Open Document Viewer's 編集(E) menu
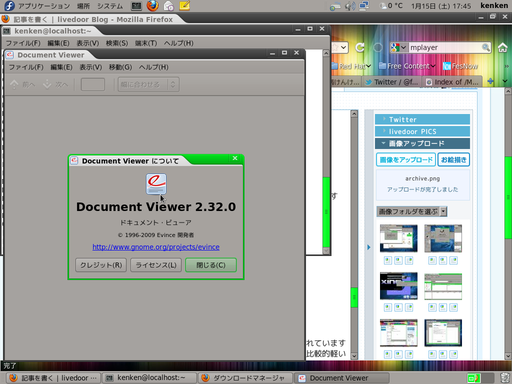The width and height of the screenshot is (512, 384). pyautogui.click(x=61, y=67)
